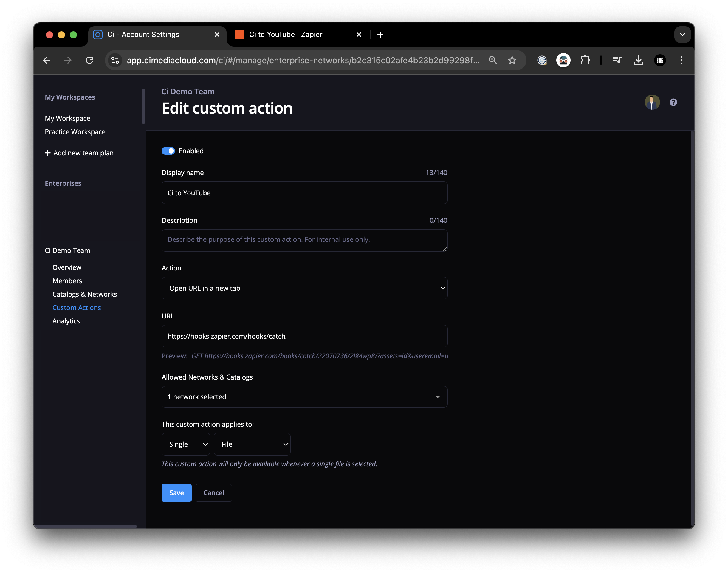Click the My Workspaces section heading
Screen dimensions: 728x573
(70, 97)
